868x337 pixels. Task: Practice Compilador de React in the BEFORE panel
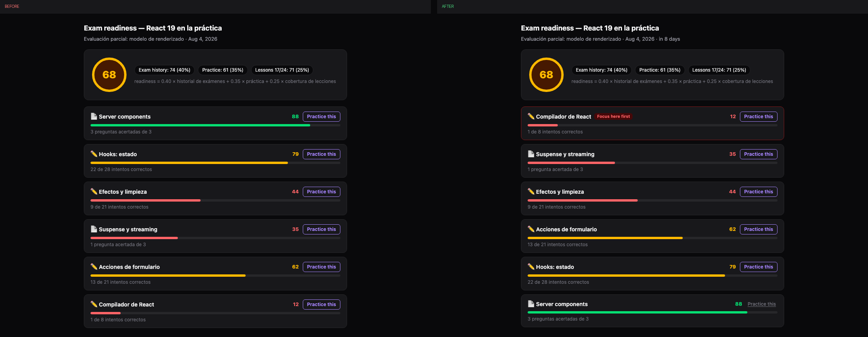click(x=322, y=305)
